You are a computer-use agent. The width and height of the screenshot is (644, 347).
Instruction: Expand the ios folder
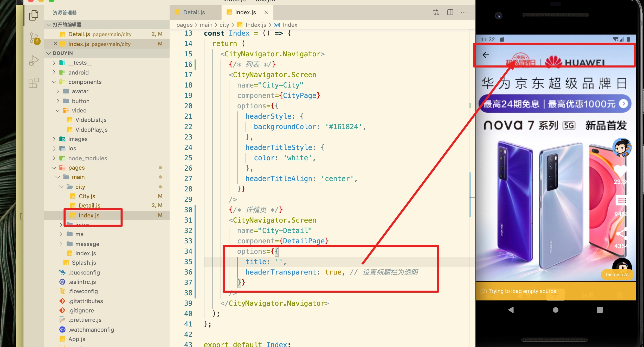click(x=54, y=148)
